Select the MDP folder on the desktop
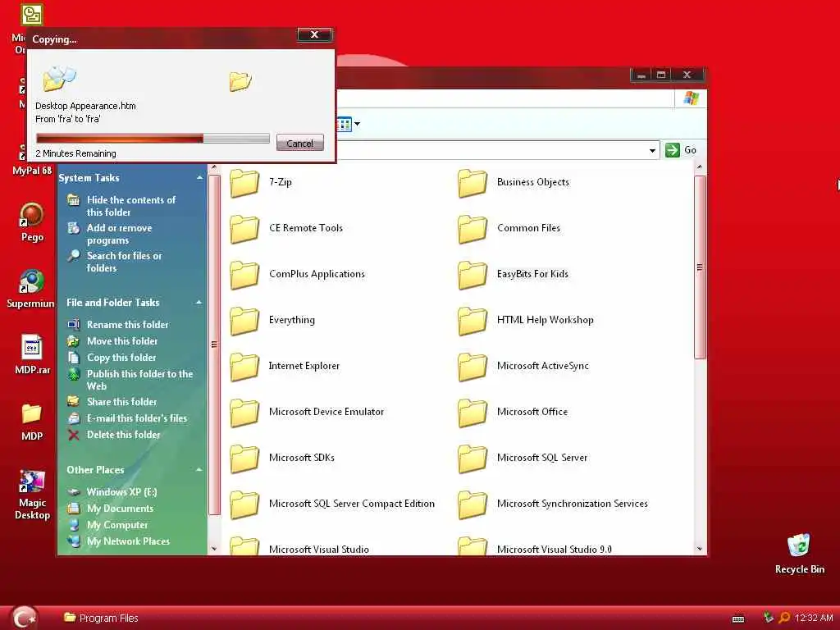Viewport: 840px width, 630px height. click(32, 414)
